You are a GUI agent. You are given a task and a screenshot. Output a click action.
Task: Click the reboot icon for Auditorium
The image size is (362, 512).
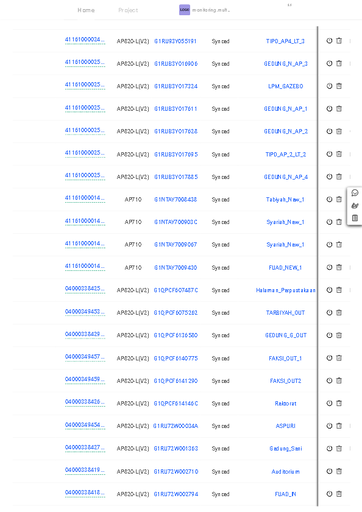coord(329,471)
